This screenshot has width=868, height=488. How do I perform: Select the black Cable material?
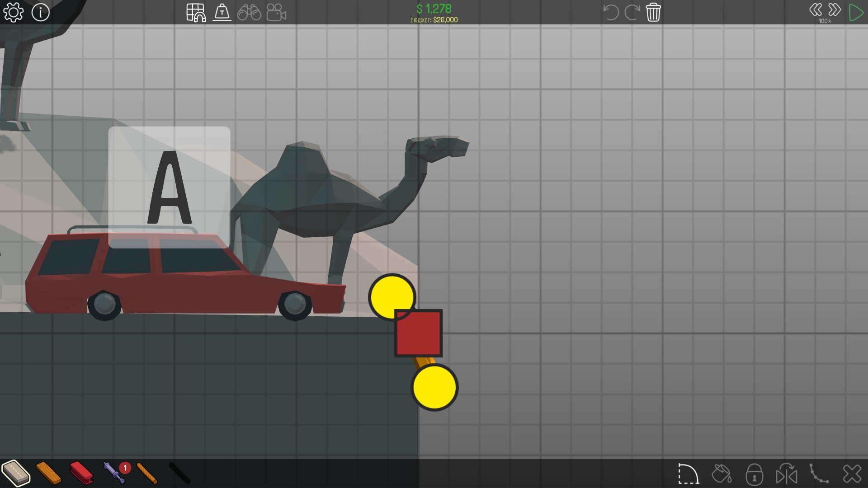pyautogui.click(x=179, y=473)
